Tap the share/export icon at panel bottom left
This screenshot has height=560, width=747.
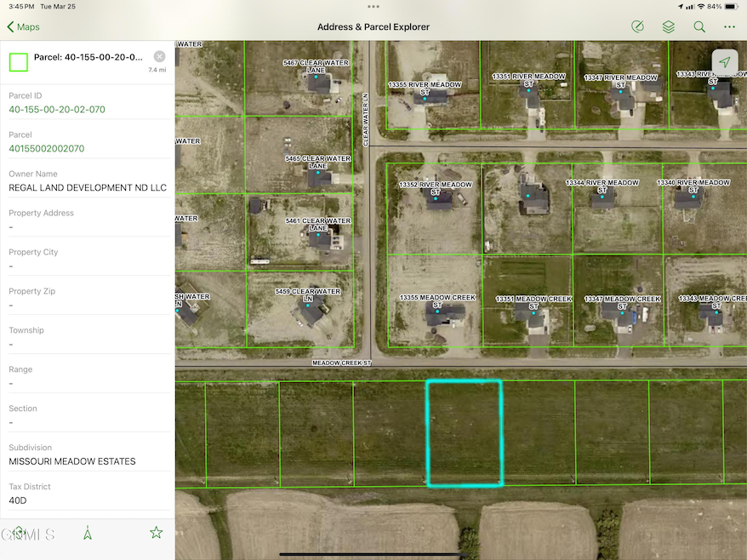(17, 531)
